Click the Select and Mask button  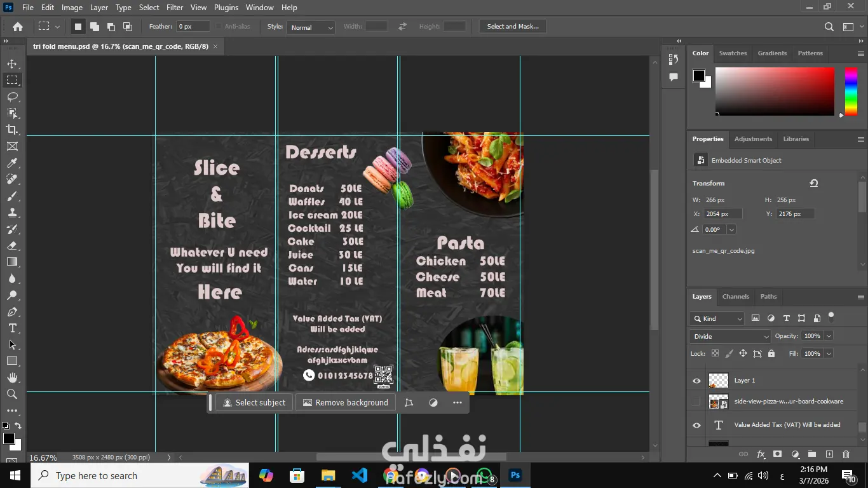pos(512,26)
